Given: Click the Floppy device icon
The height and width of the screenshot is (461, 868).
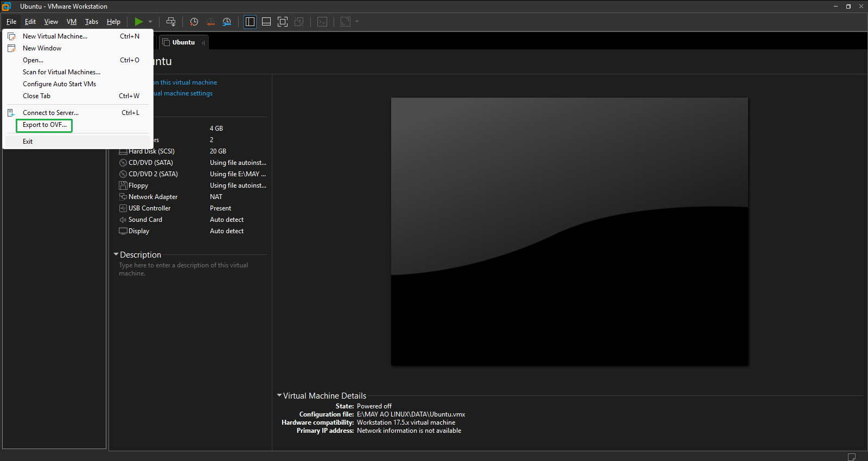Looking at the screenshot, I should click(x=123, y=185).
